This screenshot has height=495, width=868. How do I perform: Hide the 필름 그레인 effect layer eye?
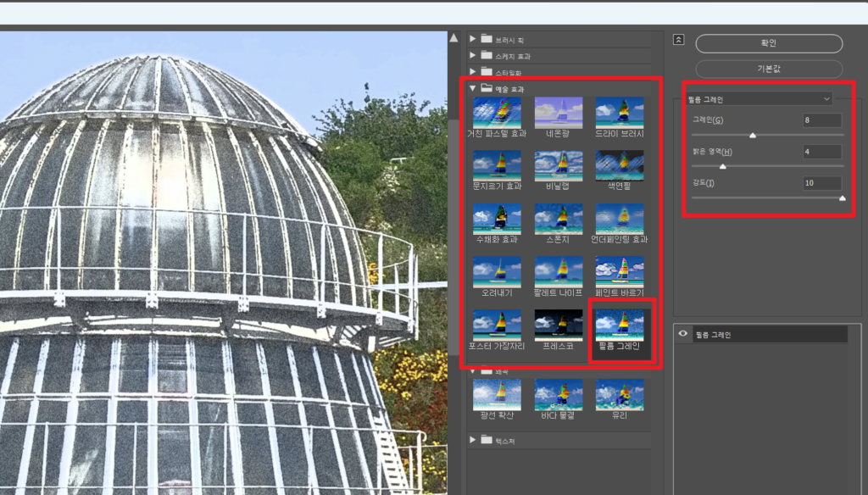pyautogui.click(x=683, y=335)
